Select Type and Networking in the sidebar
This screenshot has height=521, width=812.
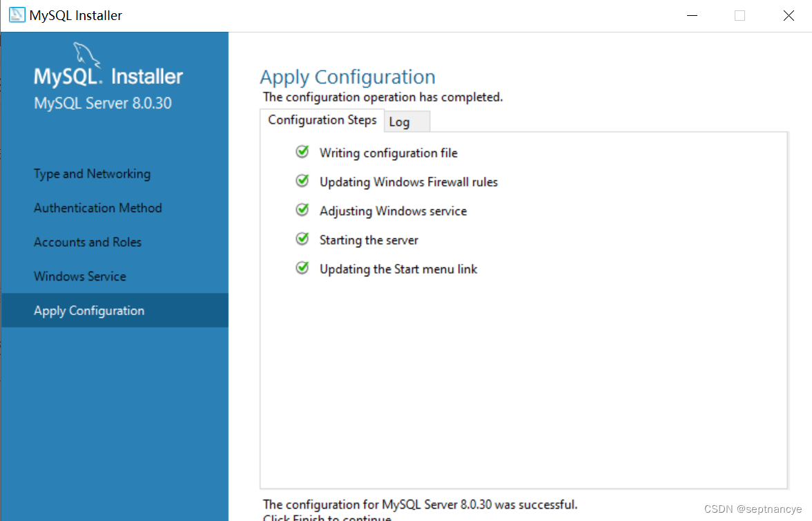92,173
